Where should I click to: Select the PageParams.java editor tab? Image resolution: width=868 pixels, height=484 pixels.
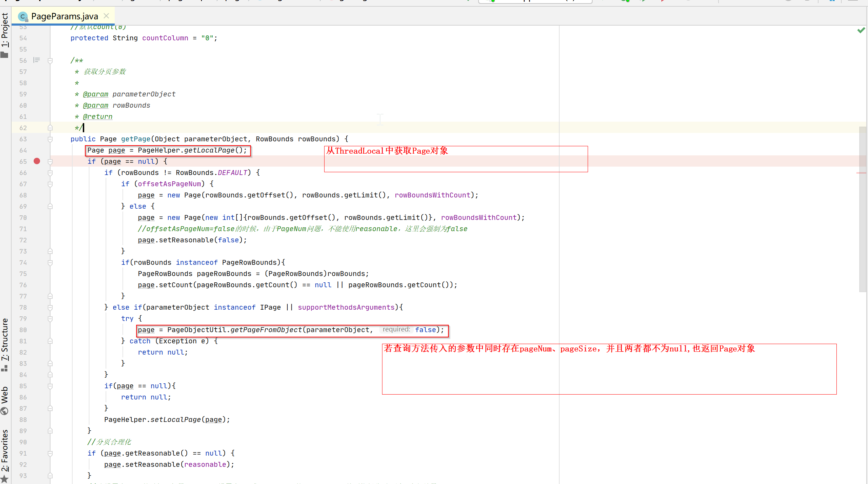[65, 16]
